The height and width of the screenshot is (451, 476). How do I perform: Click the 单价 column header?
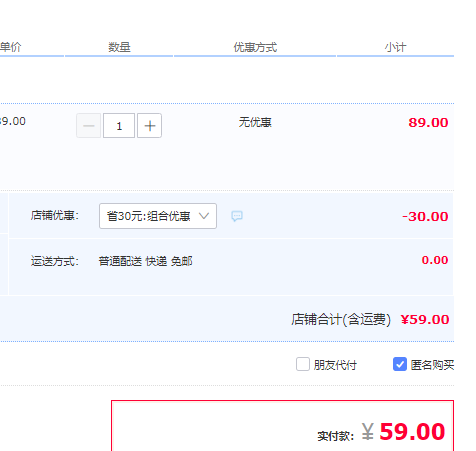[x=10, y=47]
